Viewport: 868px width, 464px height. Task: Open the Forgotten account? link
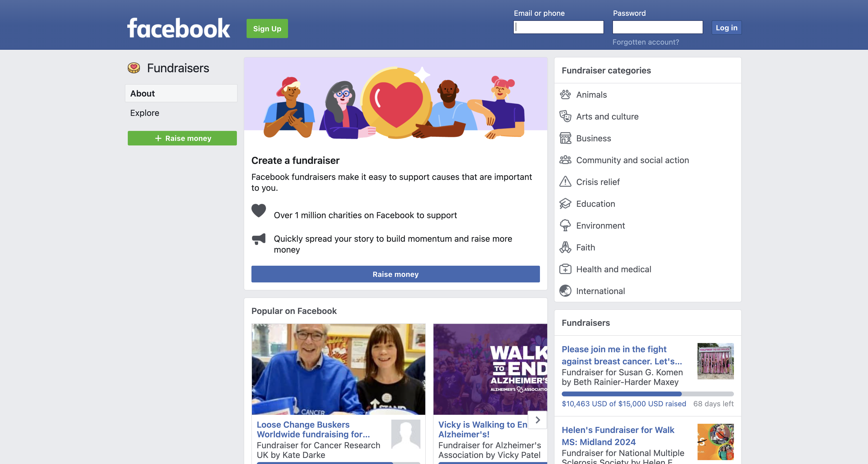click(x=646, y=42)
